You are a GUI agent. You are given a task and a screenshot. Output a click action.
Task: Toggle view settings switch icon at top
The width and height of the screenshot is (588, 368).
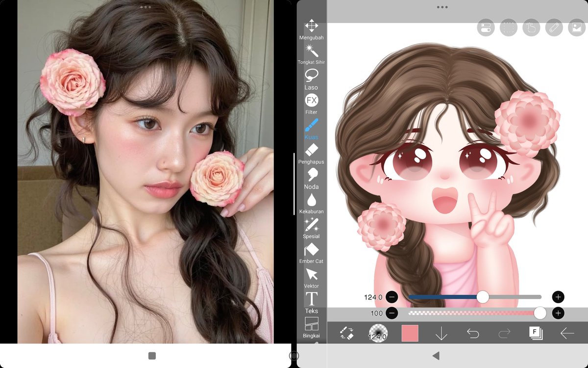point(486,27)
